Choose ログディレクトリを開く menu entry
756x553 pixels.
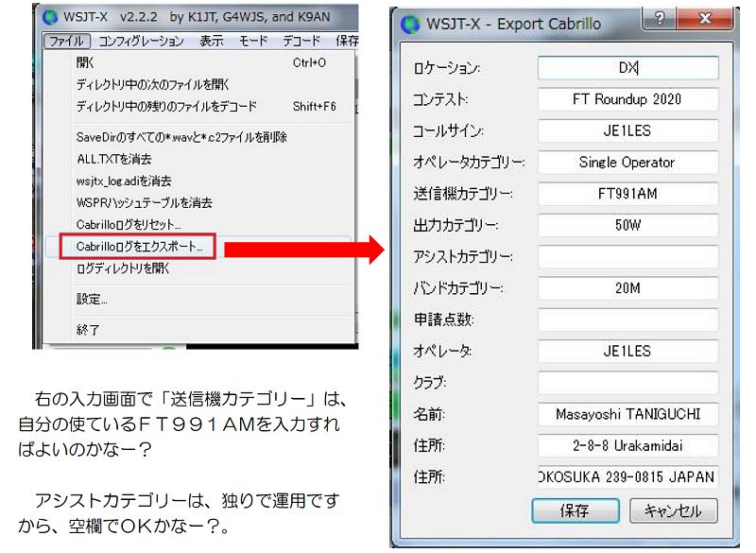tap(199, 268)
